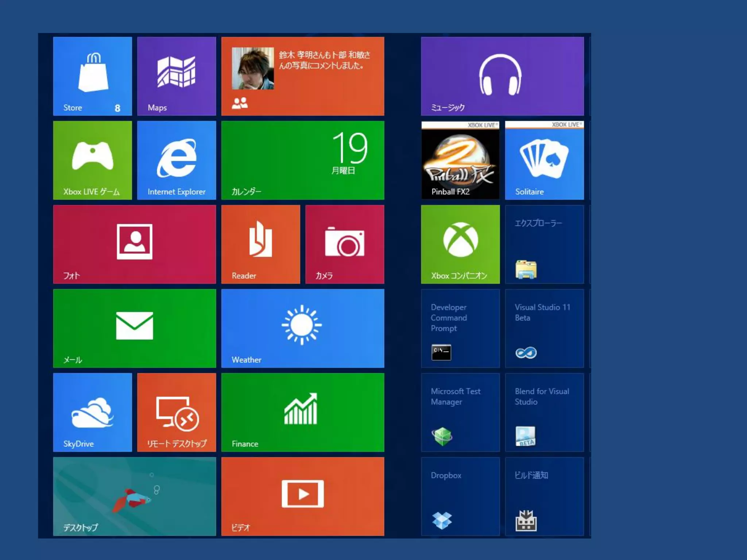Screen dimensions: 747x560
Task: Open Xbox LIVE ゲーム tile
Action: click(x=92, y=160)
